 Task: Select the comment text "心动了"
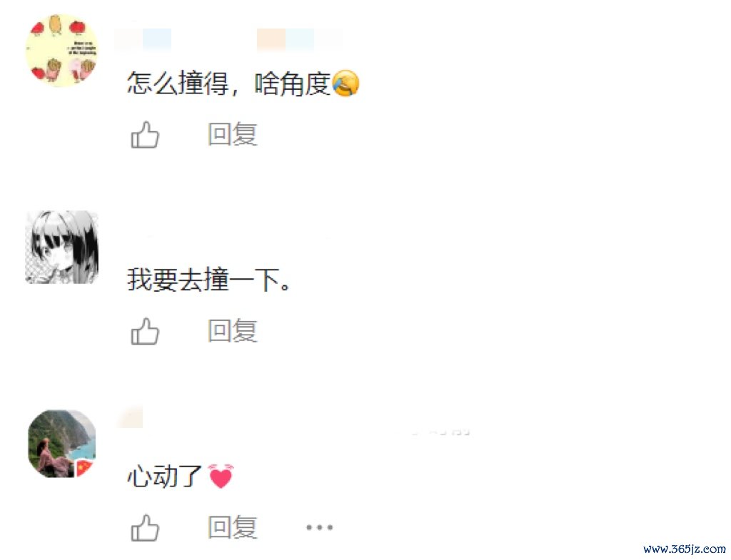(164, 477)
